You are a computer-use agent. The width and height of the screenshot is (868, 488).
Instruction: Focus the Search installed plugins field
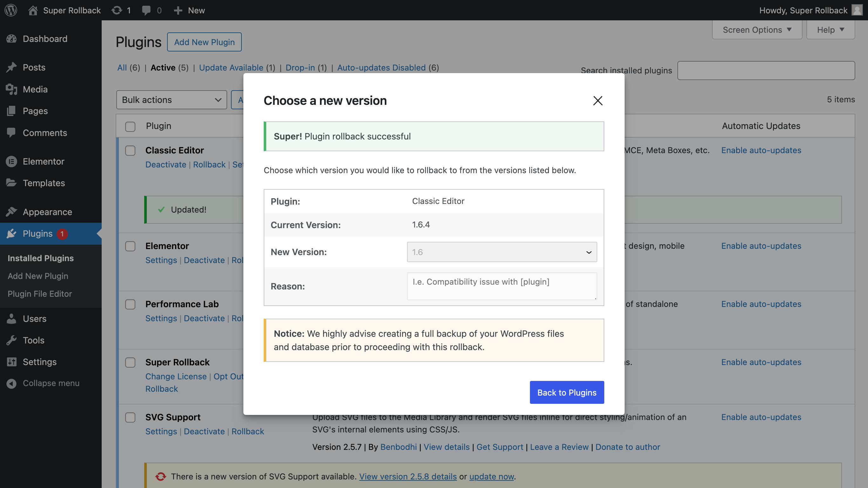click(766, 71)
